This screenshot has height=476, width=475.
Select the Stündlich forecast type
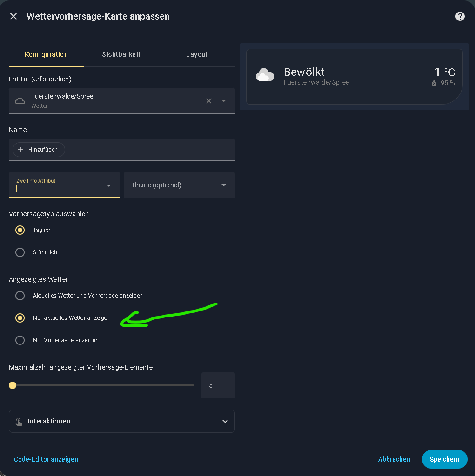(x=20, y=252)
